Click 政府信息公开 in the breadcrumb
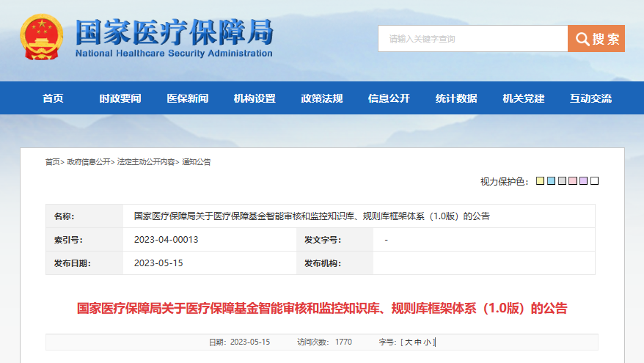The image size is (644, 363). click(x=89, y=162)
